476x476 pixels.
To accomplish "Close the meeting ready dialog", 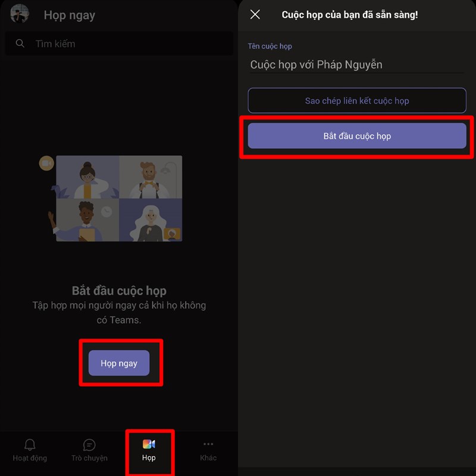I will tap(255, 14).
